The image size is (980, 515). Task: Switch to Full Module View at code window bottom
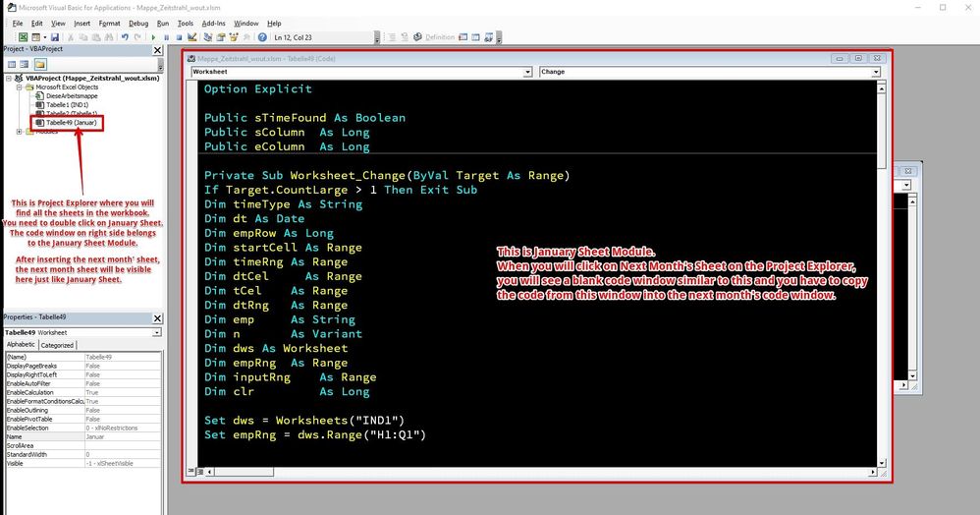[x=200, y=472]
